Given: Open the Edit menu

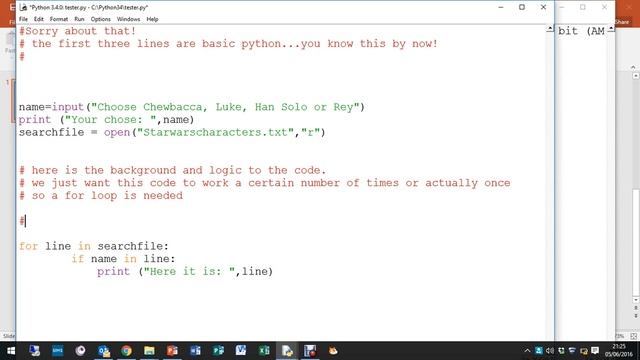Looking at the screenshot, I should tap(38, 19).
